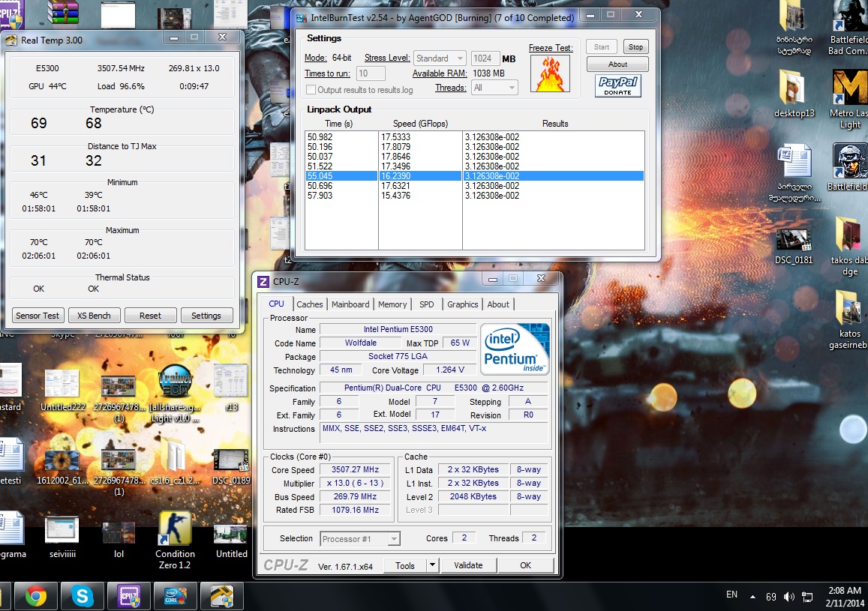Open the Metro Last Light desktop shortcut
Image resolution: width=868 pixels, height=611 pixels.
(x=849, y=88)
